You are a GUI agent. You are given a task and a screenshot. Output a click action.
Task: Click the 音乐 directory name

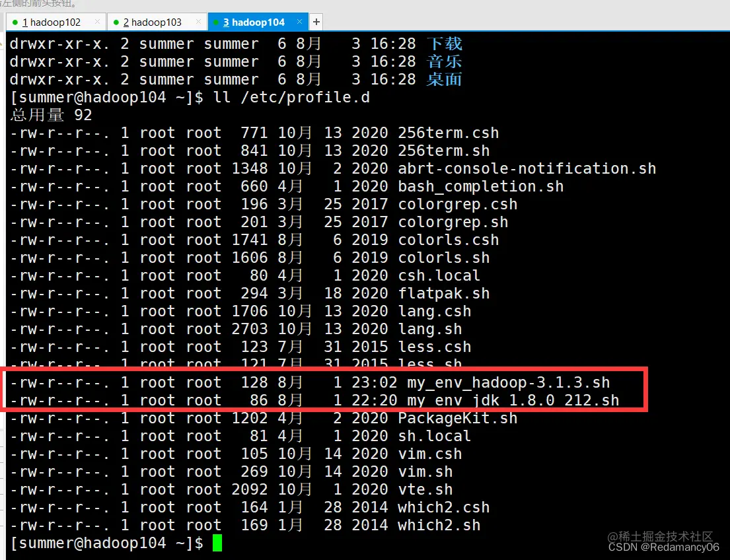click(444, 61)
